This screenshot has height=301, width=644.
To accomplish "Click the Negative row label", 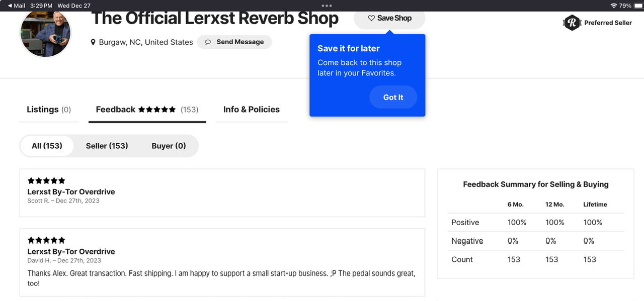I will (x=467, y=241).
